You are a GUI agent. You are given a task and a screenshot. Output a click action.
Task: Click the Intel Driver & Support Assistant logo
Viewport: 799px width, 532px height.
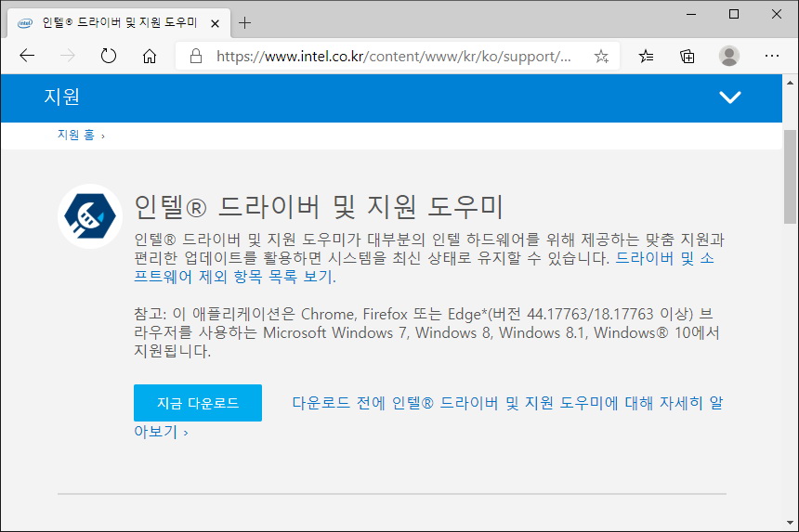(90, 215)
